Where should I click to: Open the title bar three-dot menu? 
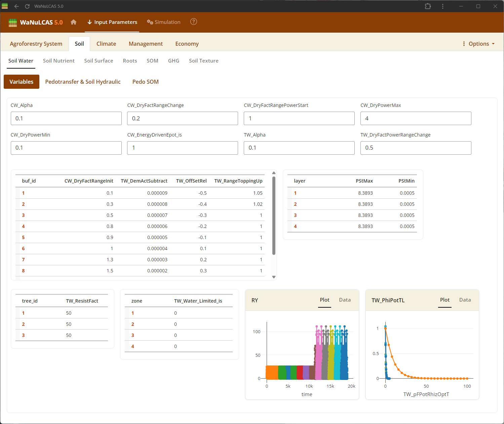coord(442,6)
